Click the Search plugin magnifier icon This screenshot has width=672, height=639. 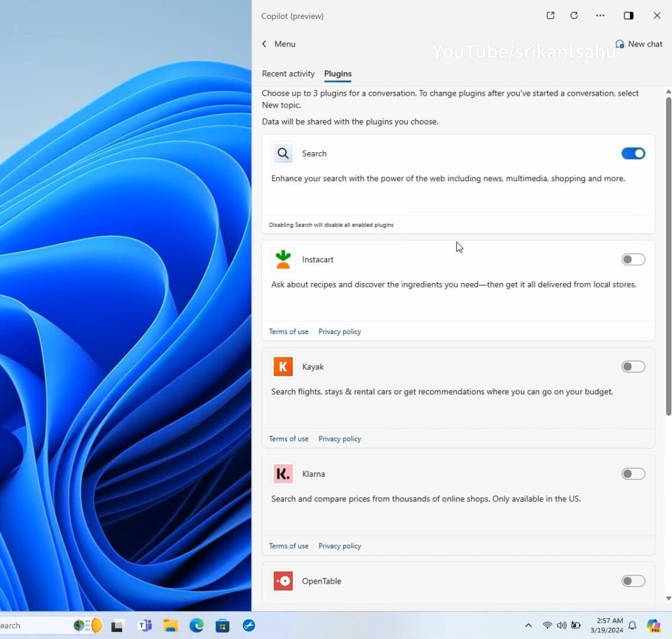click(283, 153)
